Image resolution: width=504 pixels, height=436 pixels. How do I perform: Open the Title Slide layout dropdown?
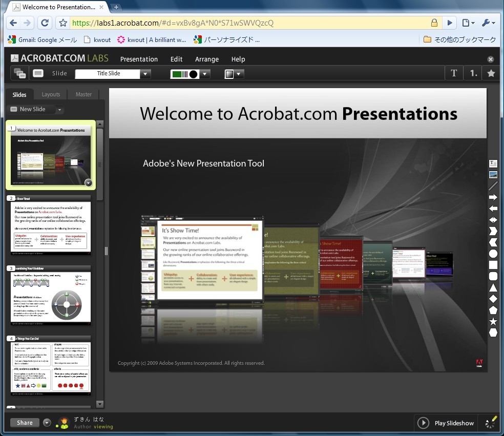click(145, 74)
